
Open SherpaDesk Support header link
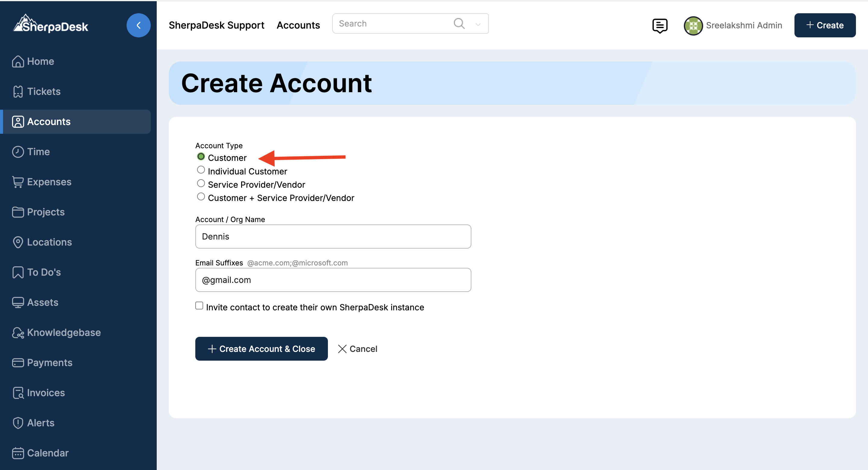216,25
